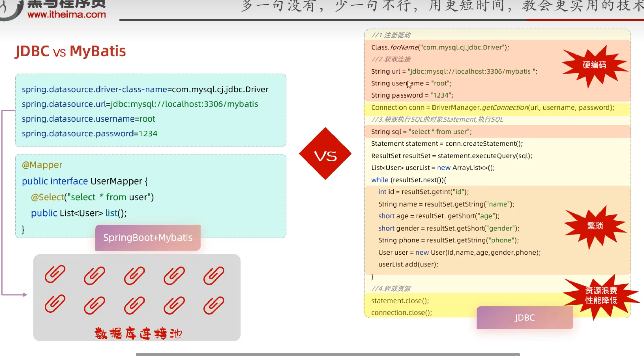Image resolution: width=644 pixels, height=356 pixels.
Task: Click the gray progress bar at bottom
Action: click(328, 354)
